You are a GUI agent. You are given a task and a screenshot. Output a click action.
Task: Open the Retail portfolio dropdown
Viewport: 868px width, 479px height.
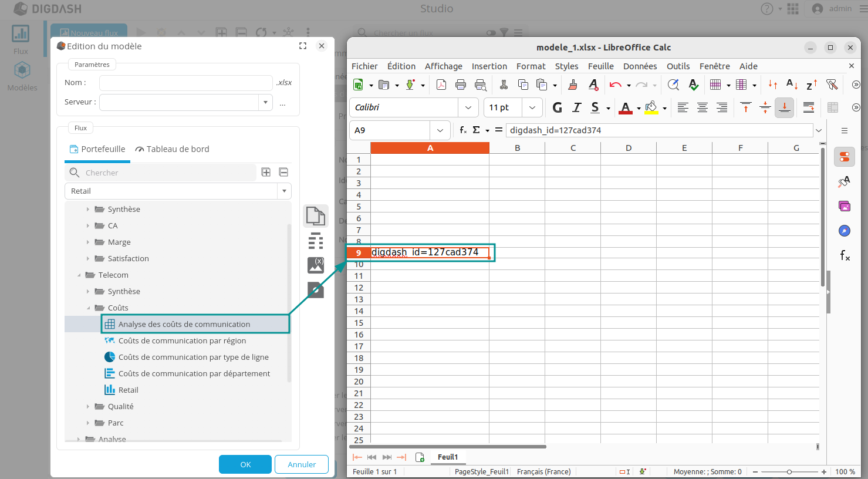(284, 191)
